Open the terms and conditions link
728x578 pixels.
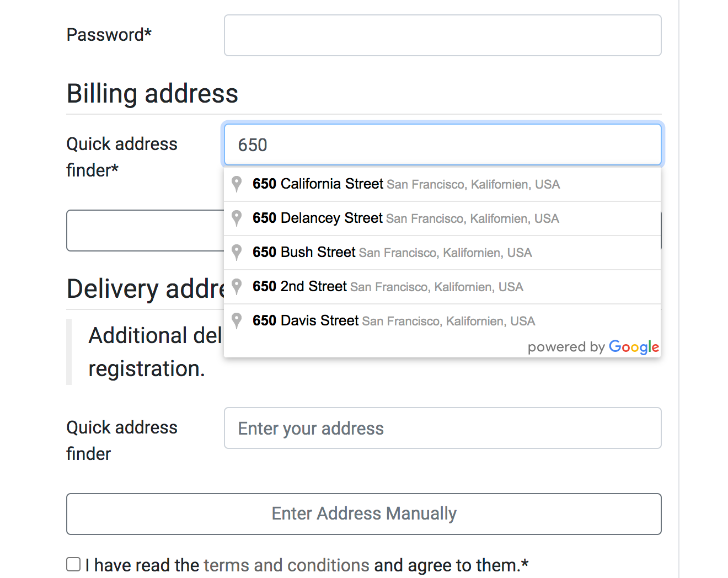click(x=286, y=565)
